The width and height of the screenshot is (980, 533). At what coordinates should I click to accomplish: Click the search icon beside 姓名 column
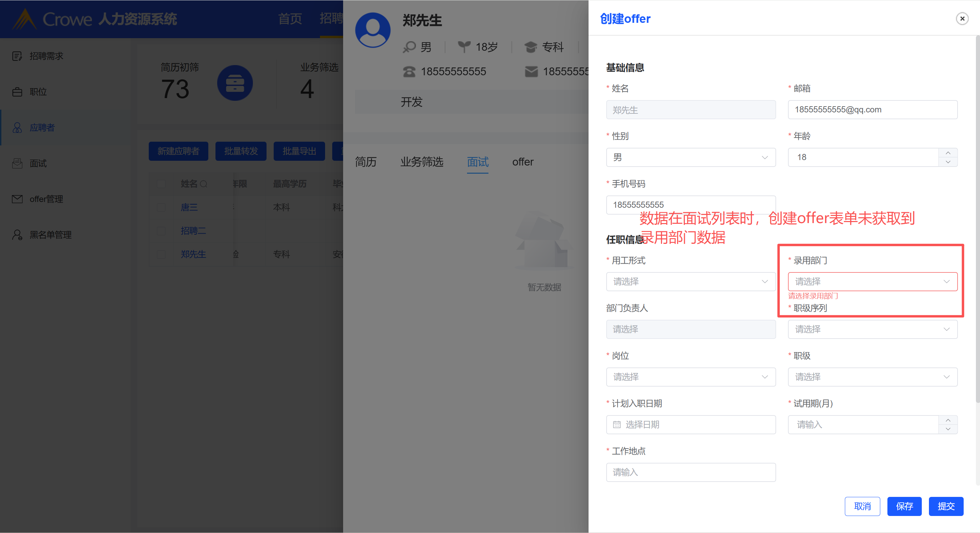(x=204, y=184)
